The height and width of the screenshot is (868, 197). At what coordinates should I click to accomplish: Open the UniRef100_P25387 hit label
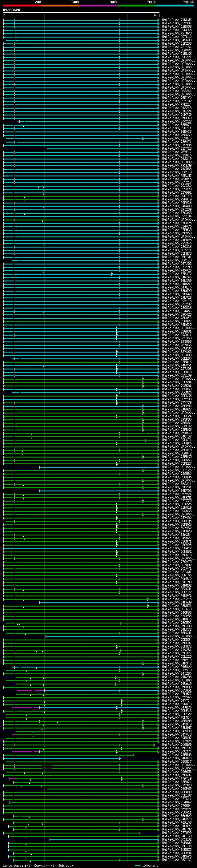pyautogui.click(x=177, y=23)
